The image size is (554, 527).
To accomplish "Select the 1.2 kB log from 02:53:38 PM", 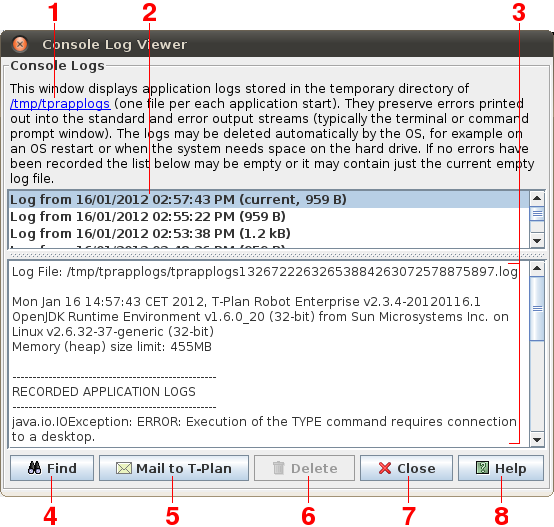I will [x=269, y=233].
